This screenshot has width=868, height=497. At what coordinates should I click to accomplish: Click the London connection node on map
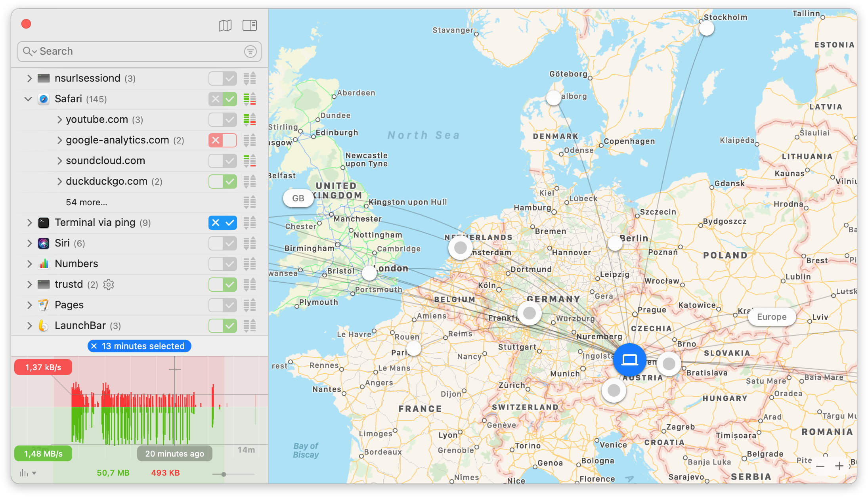point(369,273)
